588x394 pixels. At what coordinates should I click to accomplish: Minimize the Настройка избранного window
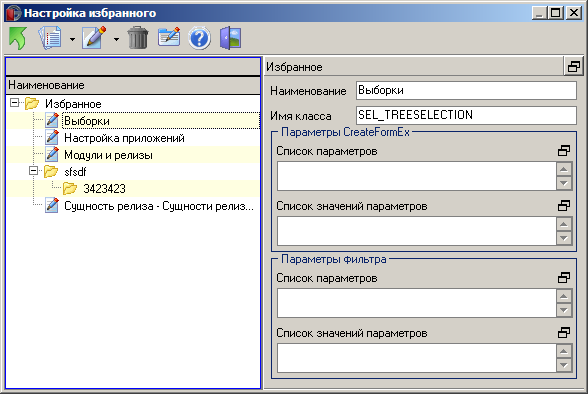click(539, 13)
